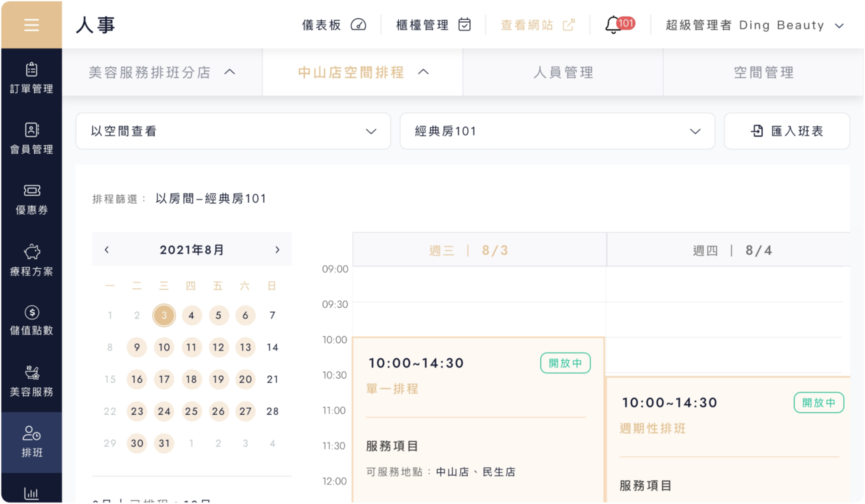Click the 人事 page title

coord(95,25)
